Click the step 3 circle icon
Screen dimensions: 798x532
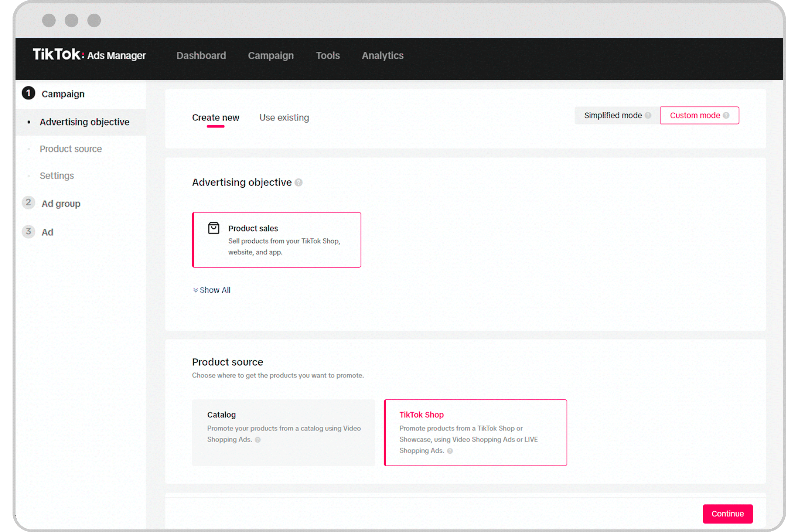(28, 231)
